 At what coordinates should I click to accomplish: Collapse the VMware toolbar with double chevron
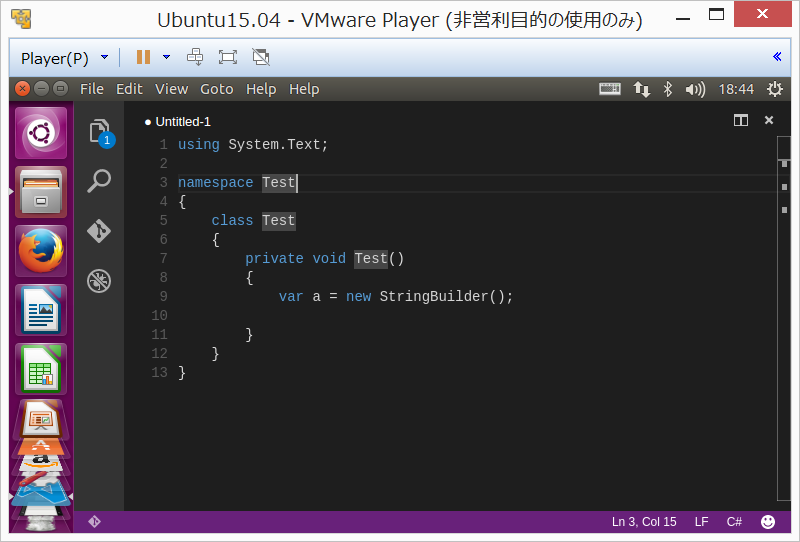pyautogui.click(x=777, y=57)
